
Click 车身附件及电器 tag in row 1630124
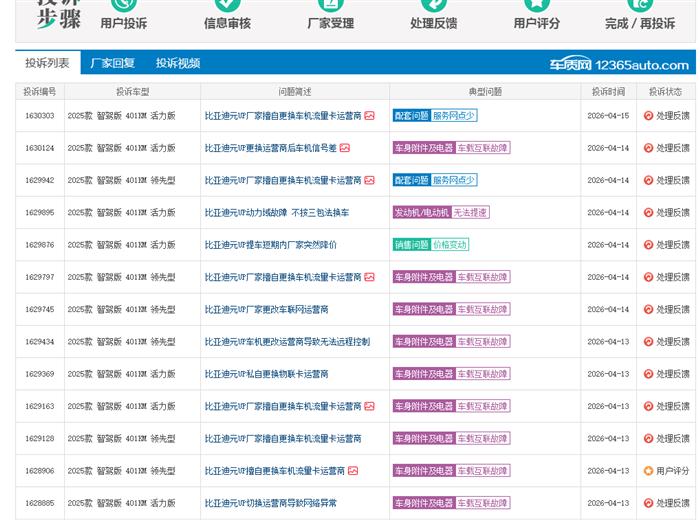click(x=424, y=148)
